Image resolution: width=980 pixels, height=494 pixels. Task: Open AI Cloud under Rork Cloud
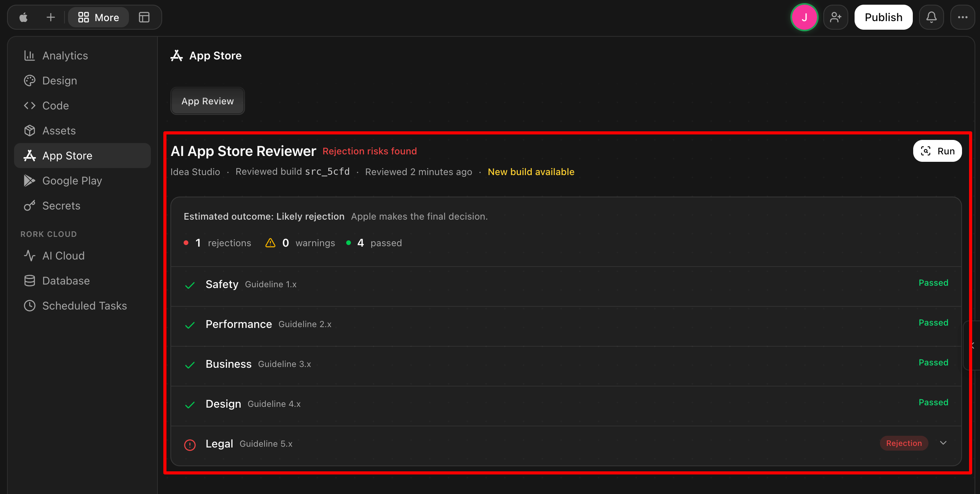click(82, 256)
